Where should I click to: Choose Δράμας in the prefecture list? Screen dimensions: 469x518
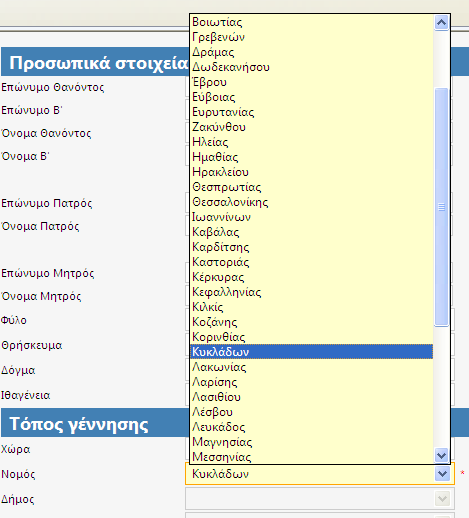pos(312,52)
